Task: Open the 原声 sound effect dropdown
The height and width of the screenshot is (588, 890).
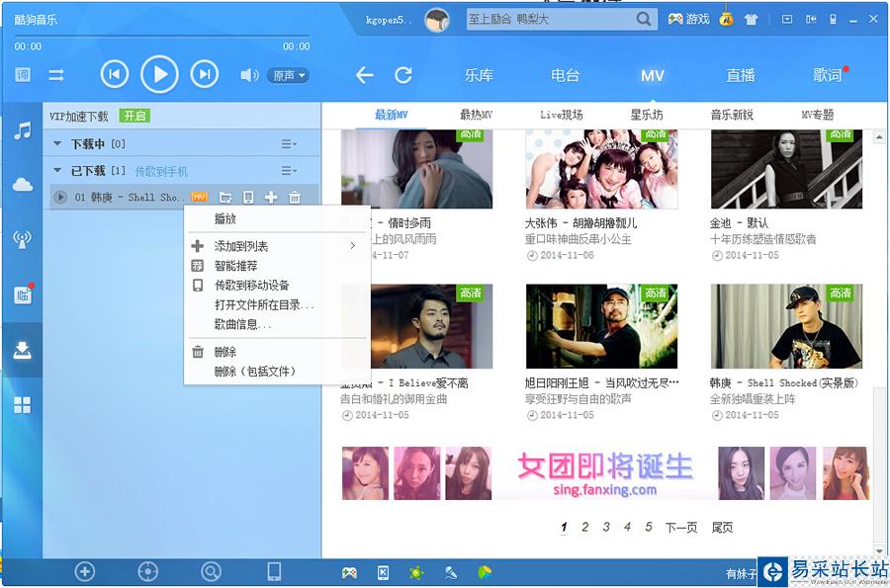Action: (289, 75)
